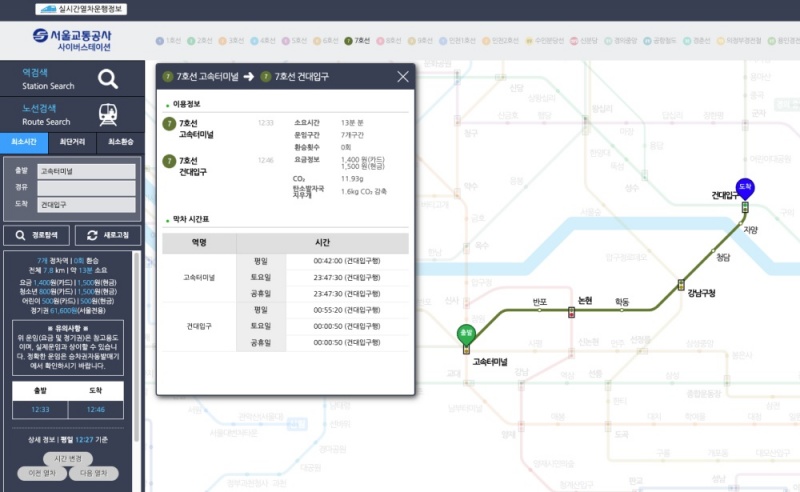Select line 5호선 in the top bar
The height and width of the screenshot is (492, 800).
294,41
